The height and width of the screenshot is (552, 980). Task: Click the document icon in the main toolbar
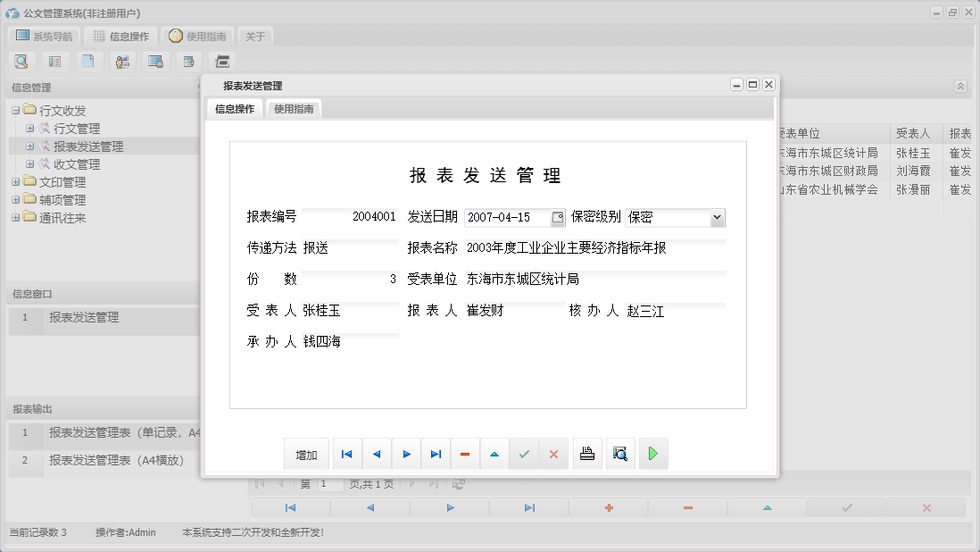tap(87, 61)
